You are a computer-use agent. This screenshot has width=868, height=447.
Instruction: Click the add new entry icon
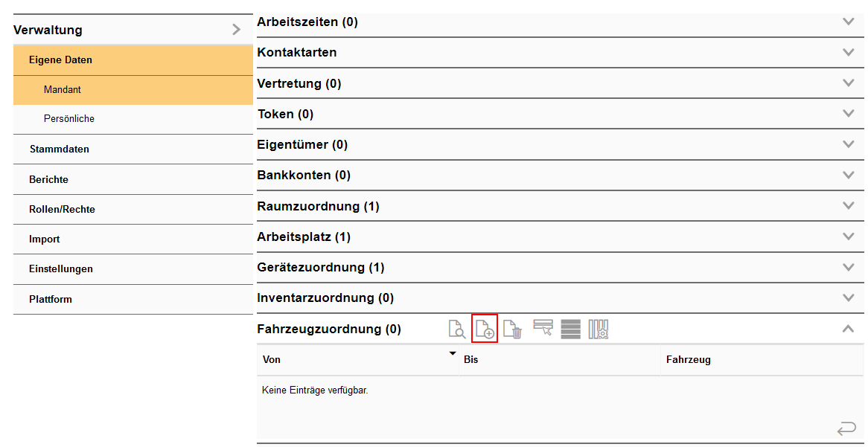485,329
